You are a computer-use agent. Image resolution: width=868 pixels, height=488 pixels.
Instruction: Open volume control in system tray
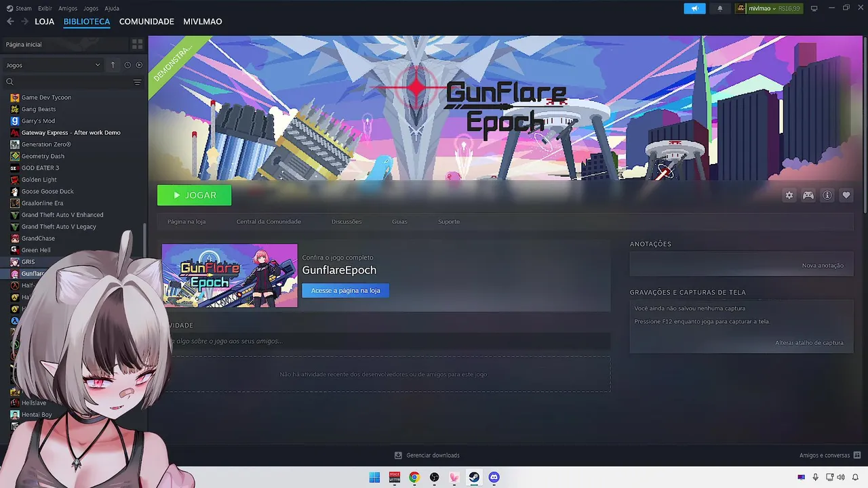[x=842, y=477]
